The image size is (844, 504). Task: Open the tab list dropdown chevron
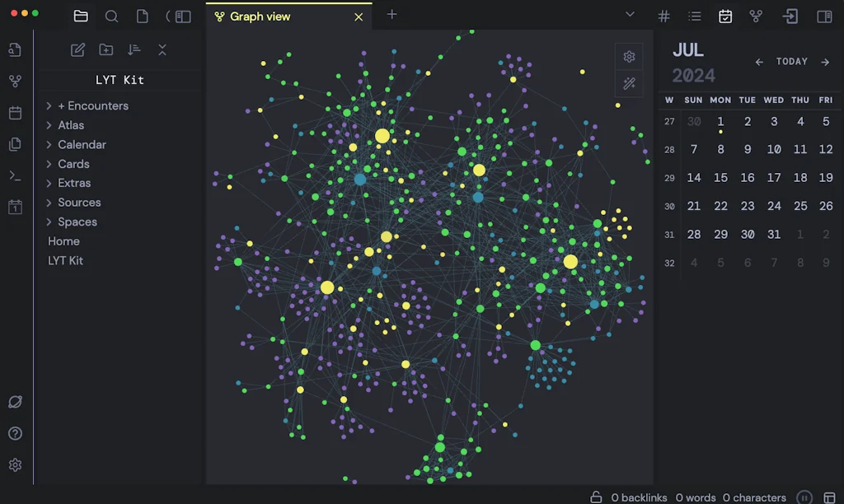(630, 15)
